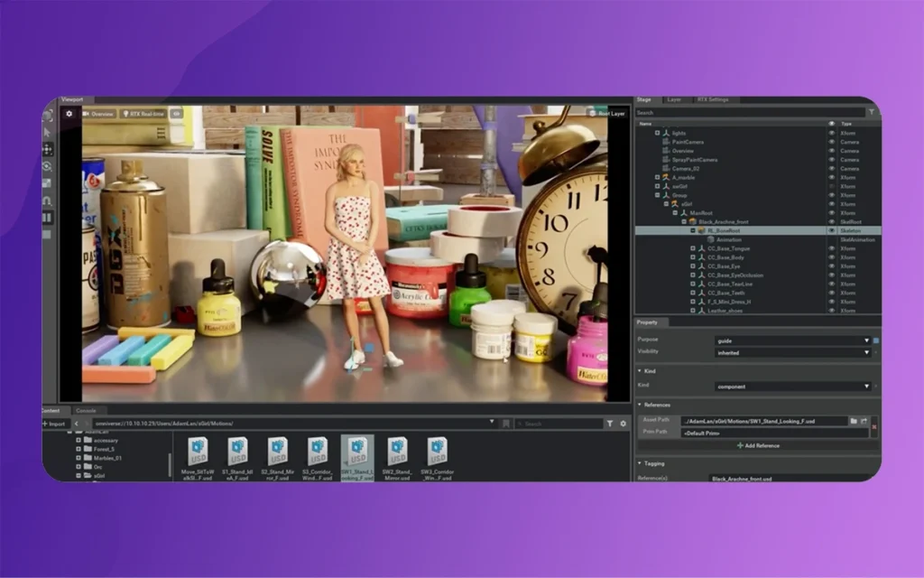This screenshot has height=578, width=924.
Task: Toggle visibility of lights
Action: (831, 134)
